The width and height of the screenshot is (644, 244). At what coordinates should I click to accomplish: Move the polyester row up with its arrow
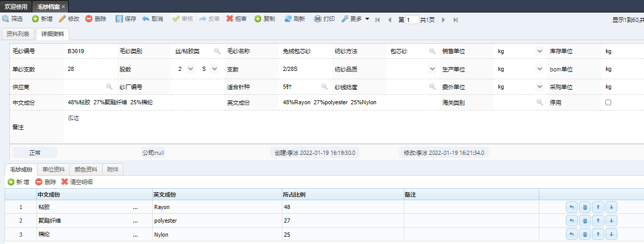click(x=598, y=221)
